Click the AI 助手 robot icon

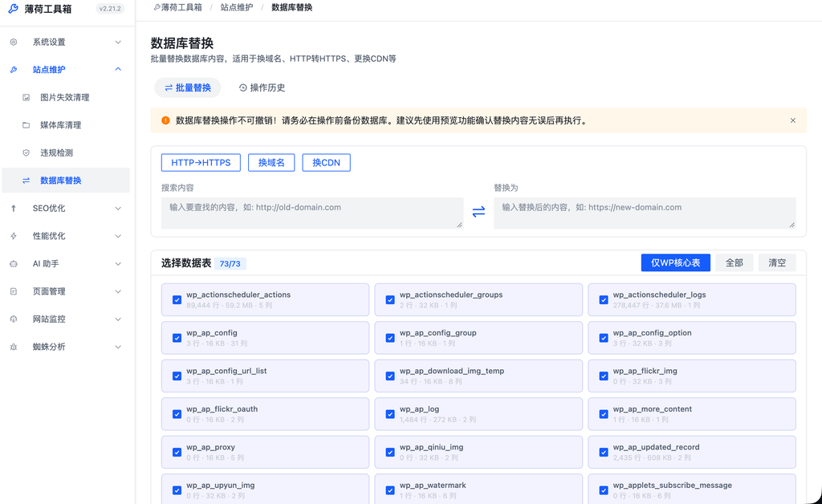[14, 264]
